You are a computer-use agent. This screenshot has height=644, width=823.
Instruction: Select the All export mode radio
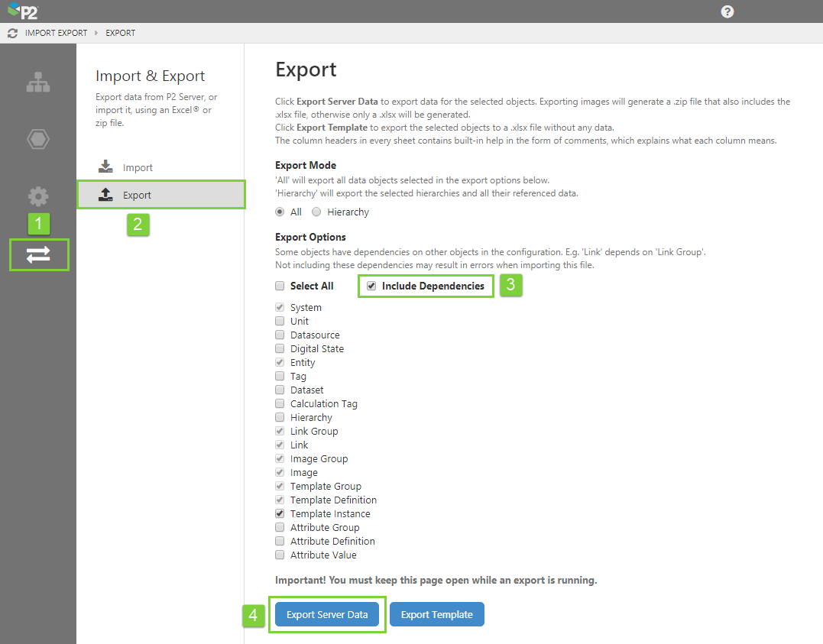[280, 212]
